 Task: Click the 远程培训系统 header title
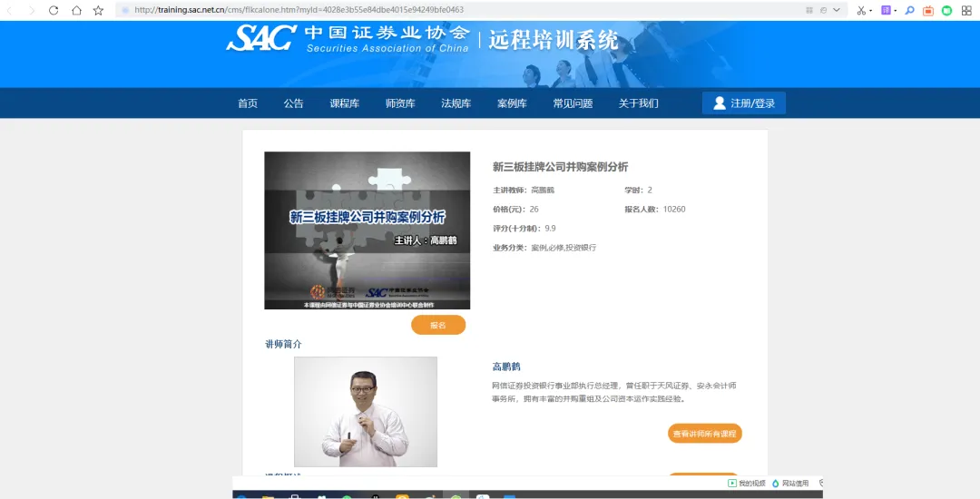[554, 39]
